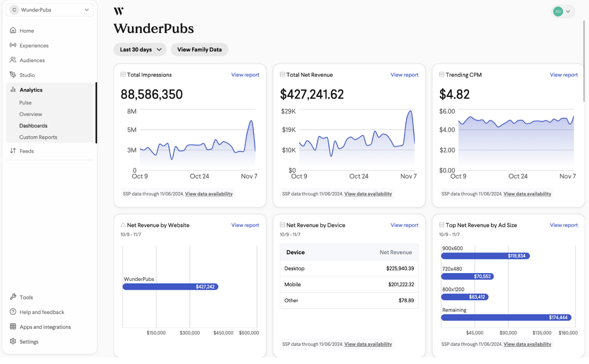Click the WunderPubs logo mark
This screenshot has width=589, height=364.
118,12
